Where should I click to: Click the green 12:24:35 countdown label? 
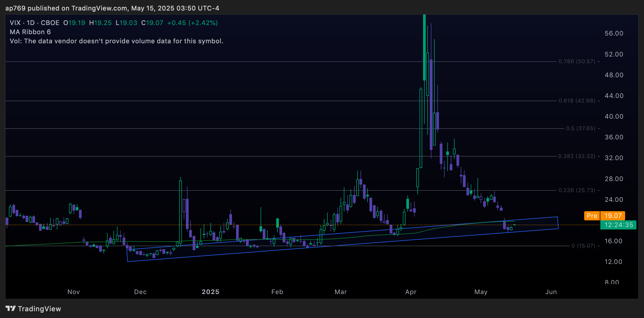619,225
